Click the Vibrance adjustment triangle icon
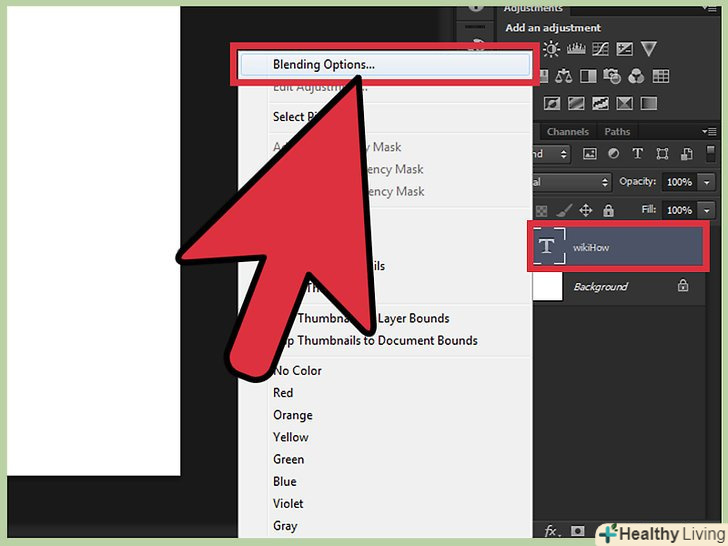Image resolution: width=728 pixels, height=546 pixels. (x=649, y=49)
